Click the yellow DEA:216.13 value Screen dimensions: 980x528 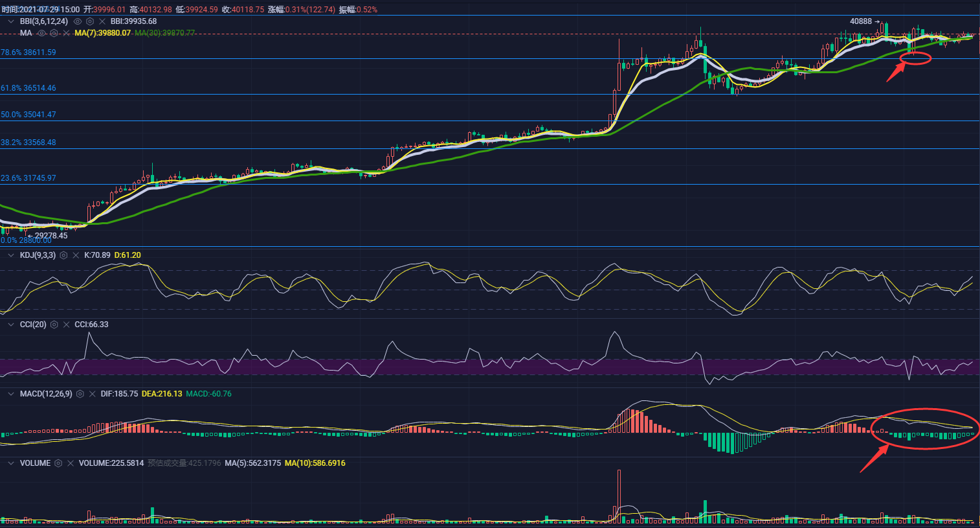pyautogui.click(x=162, y=394)
